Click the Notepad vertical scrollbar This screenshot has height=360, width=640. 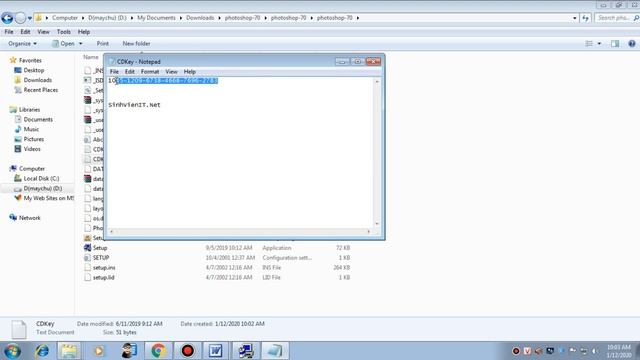[377, 153]
